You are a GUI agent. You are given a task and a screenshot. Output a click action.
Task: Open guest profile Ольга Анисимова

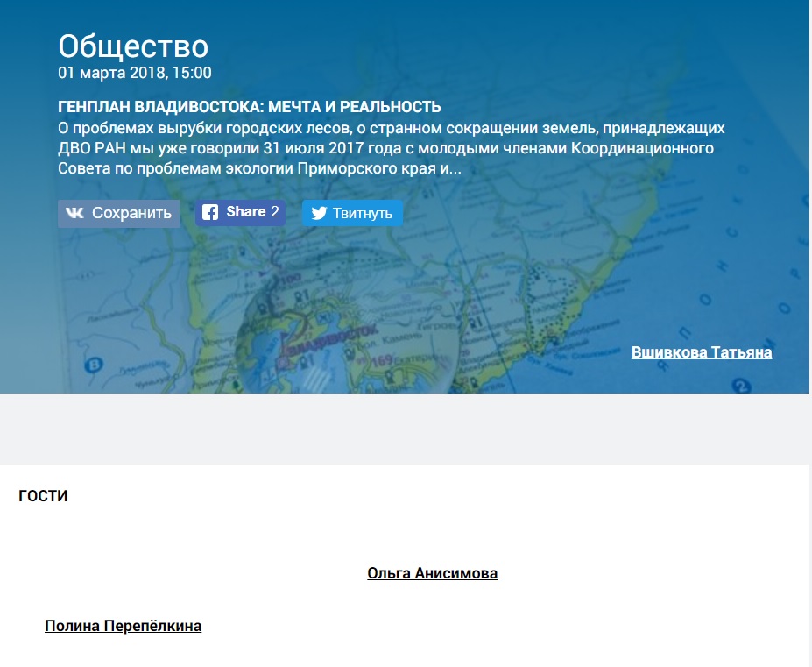click(432, 573)
